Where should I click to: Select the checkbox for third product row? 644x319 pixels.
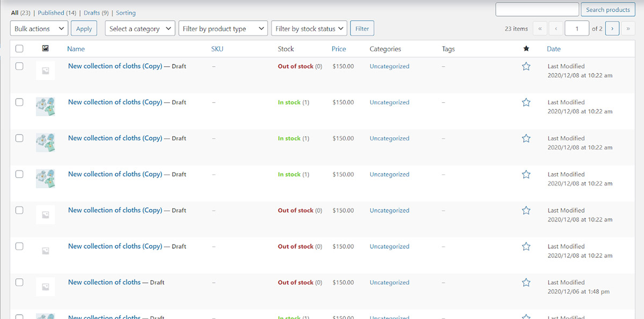click(x=19, y=138)
